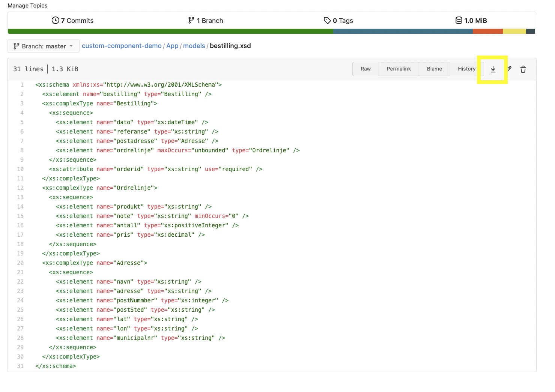Image resolution: width=555 pixels, height=392 pixels.
Task: Click the green language bar segment
Action: (x=170, y=32)
